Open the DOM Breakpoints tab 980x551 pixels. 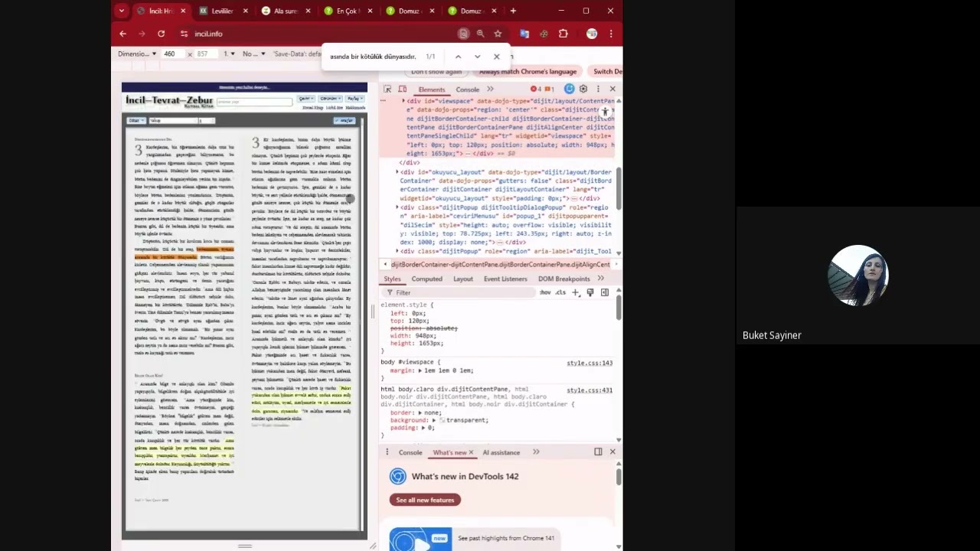pos(563,279)
